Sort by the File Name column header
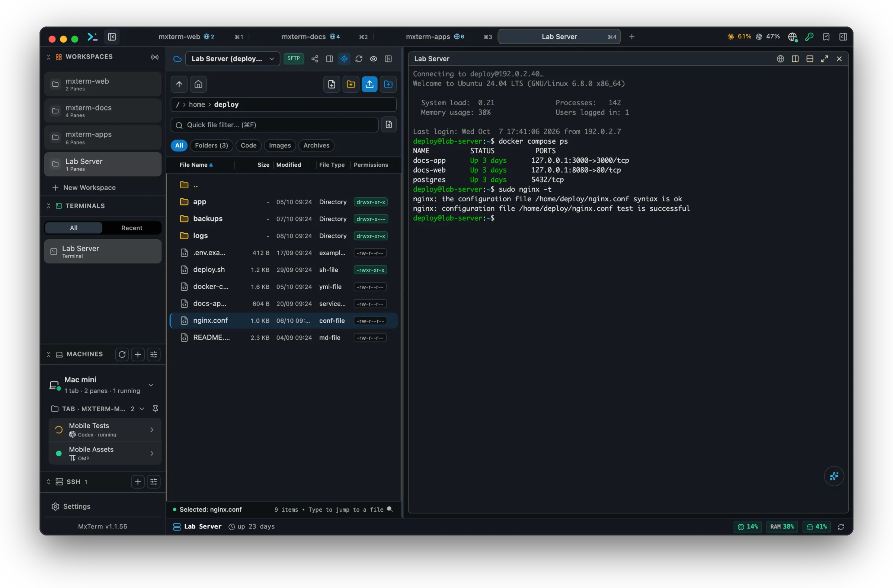 196,165
